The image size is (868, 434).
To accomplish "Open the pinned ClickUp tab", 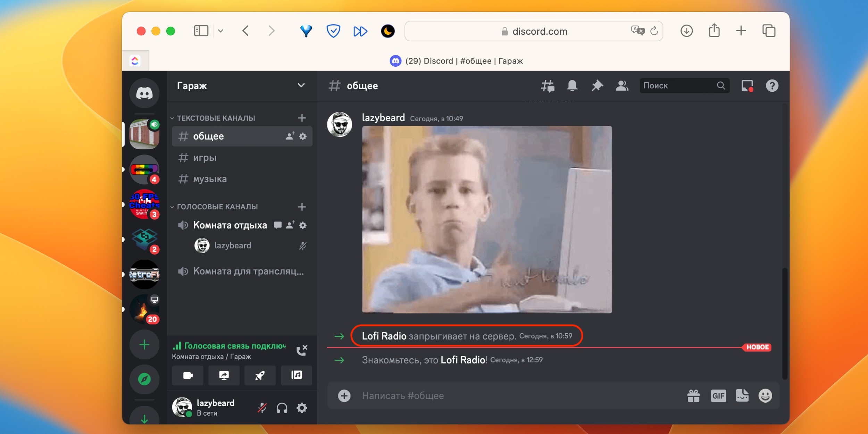I will click(x=135, y=61).
